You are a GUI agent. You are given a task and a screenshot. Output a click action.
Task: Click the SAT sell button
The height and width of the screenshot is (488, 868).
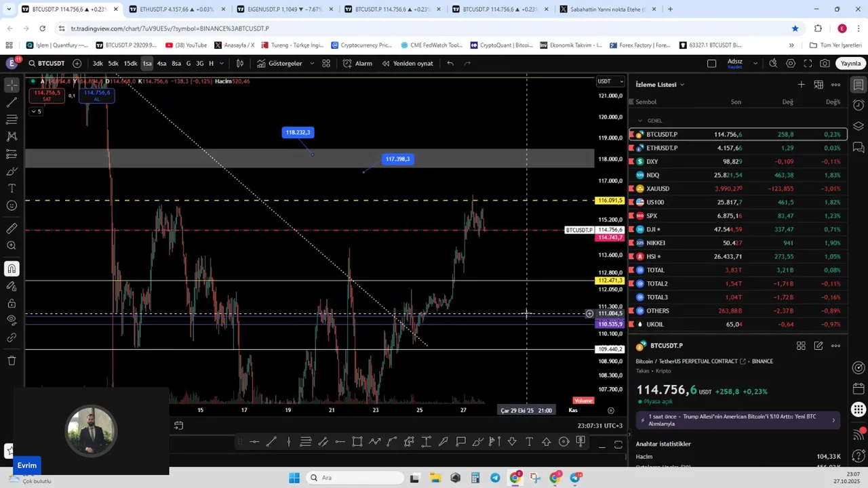(47, 96)
